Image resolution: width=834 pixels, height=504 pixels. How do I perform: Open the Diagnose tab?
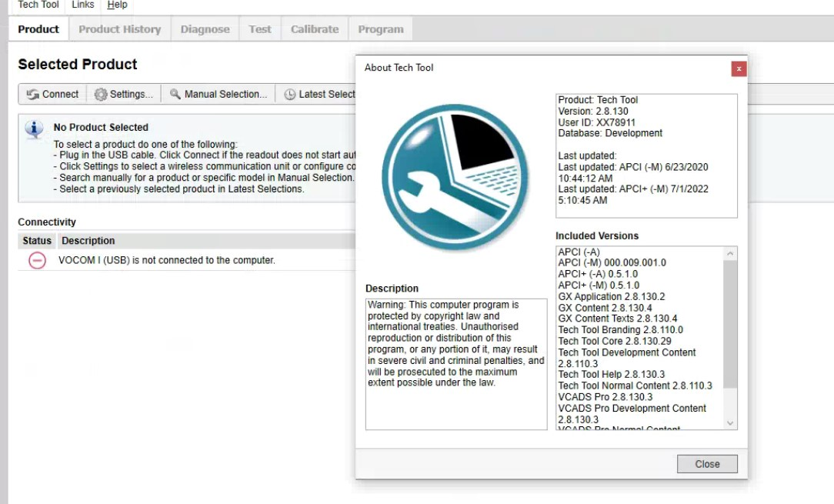205,29
